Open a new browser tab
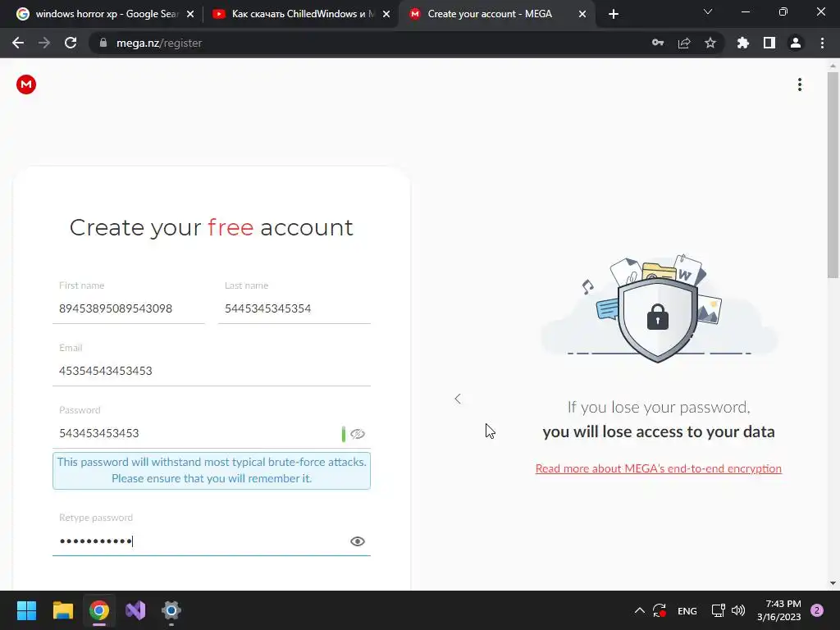This screenshot has height=630, width=840. (614, 15)
